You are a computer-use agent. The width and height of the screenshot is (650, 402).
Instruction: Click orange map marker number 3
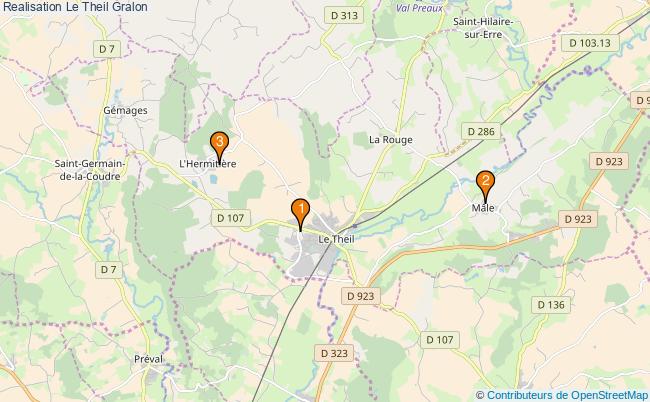[x=219, y=147]
